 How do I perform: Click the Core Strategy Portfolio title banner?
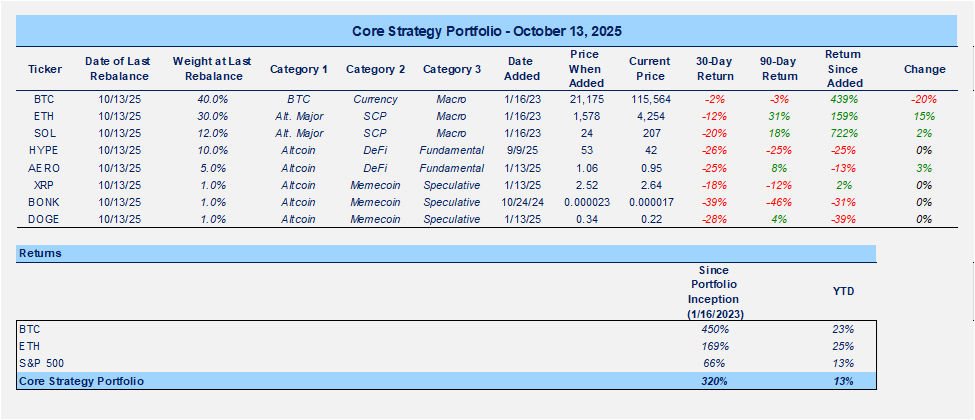(x=487, y=31)
